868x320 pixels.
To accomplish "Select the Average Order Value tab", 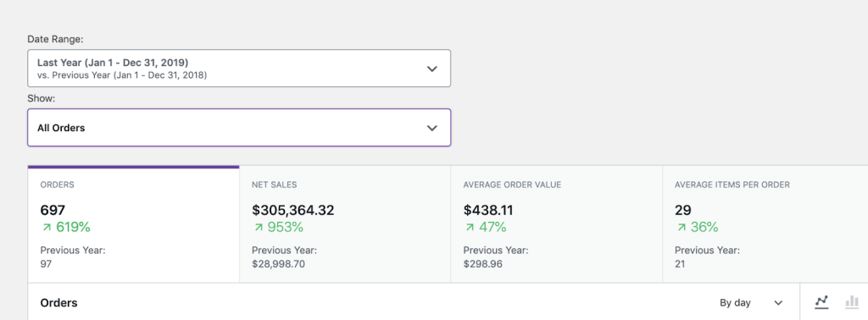I will click(556, 224).
